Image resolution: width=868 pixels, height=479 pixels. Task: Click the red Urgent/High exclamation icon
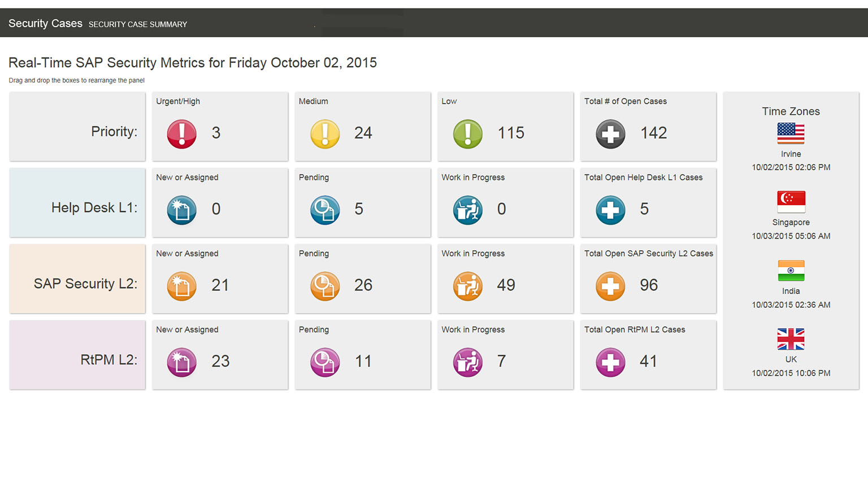(182, 134)
